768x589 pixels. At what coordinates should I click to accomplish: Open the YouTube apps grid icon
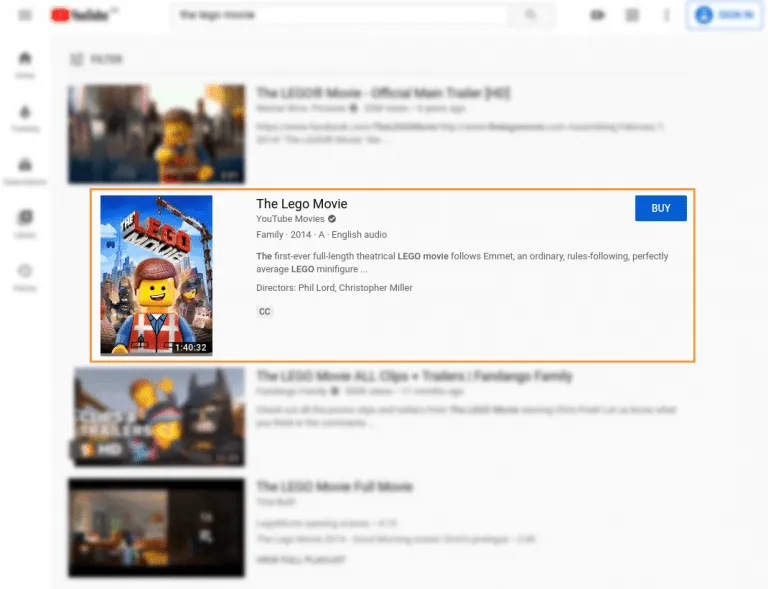click(x=632, y=15)
